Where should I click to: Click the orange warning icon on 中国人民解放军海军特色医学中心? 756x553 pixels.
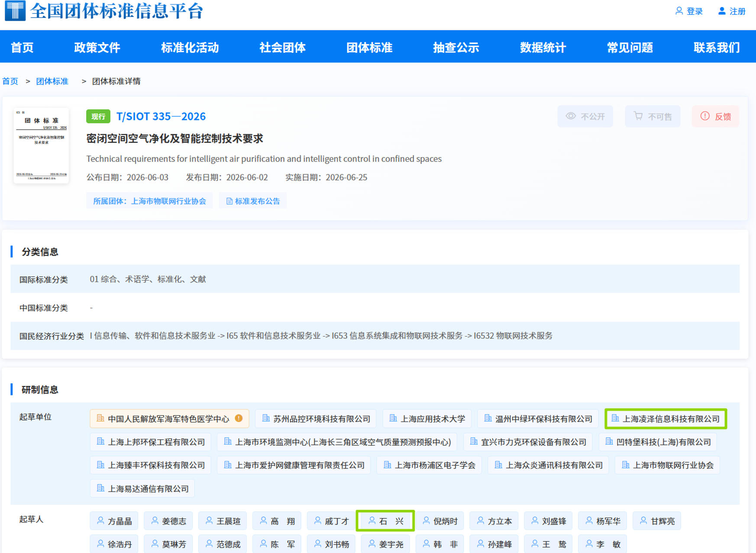(x=239, y=418)
